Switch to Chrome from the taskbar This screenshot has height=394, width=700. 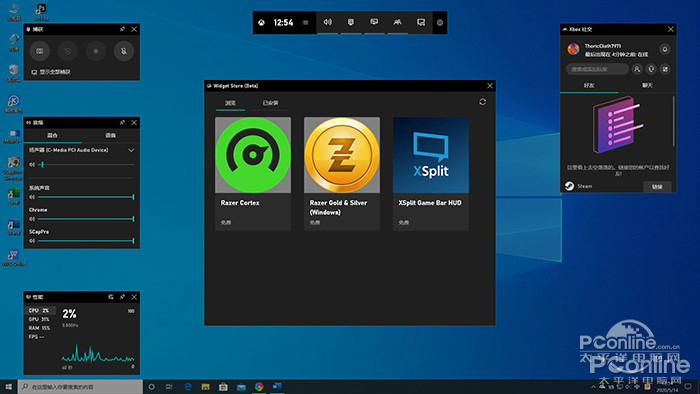pyautogui.click(x=259, y=386)
